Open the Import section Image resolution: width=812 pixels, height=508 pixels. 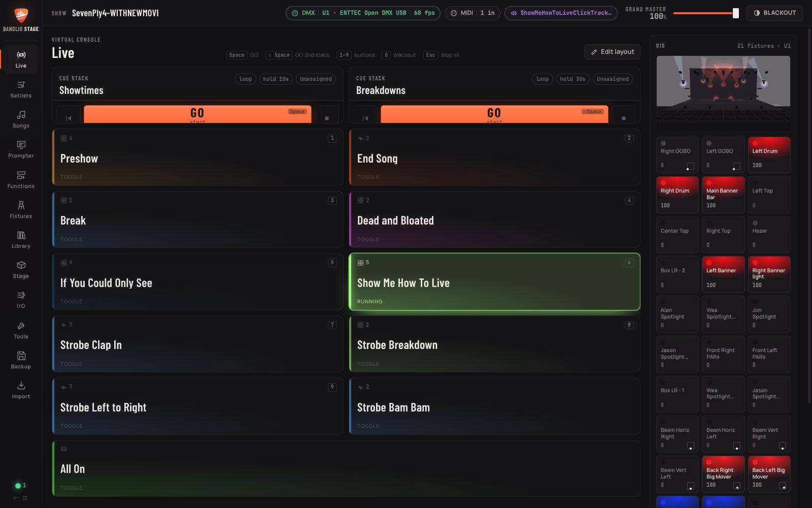(x=21, y=390)
